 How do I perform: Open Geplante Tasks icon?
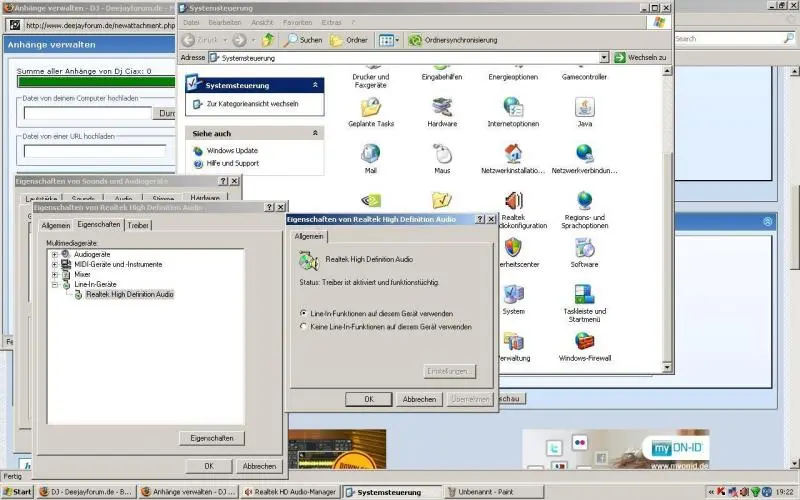tap(371, 108)
